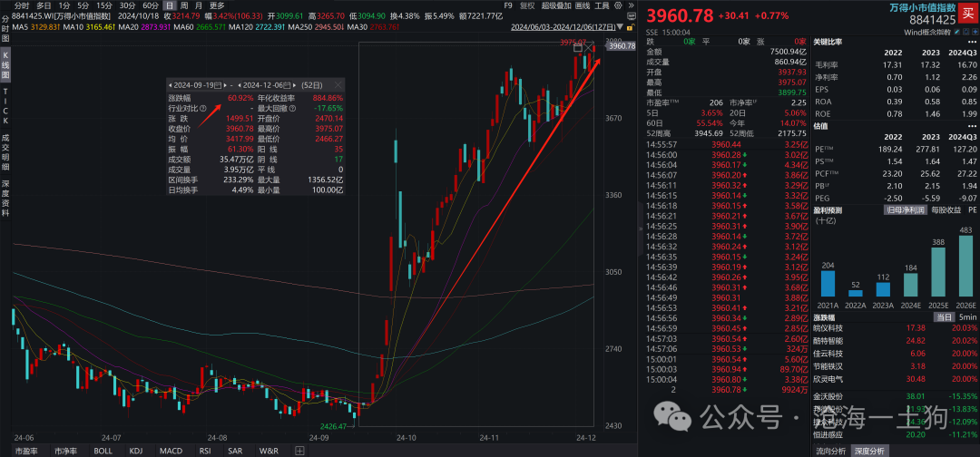Select 分时图 sidebar tab
This screenshot has width=980, height=457.
(x=5, y=30)
